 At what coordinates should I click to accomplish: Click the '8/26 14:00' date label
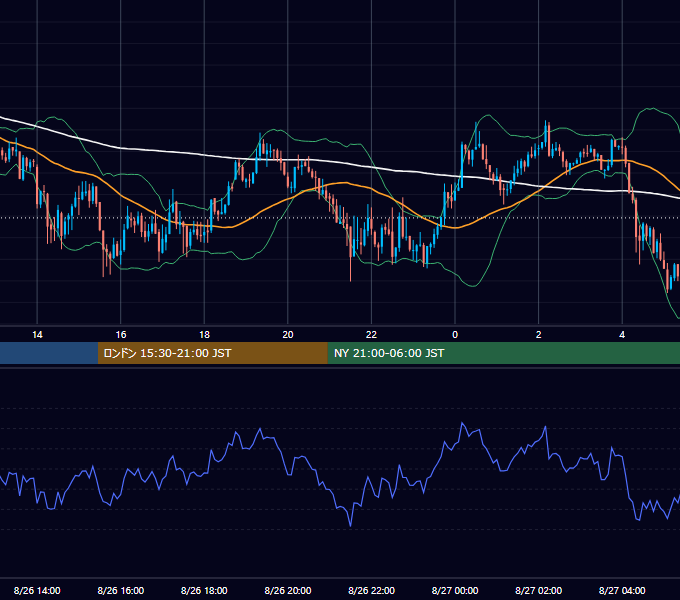tap(37, 590)
